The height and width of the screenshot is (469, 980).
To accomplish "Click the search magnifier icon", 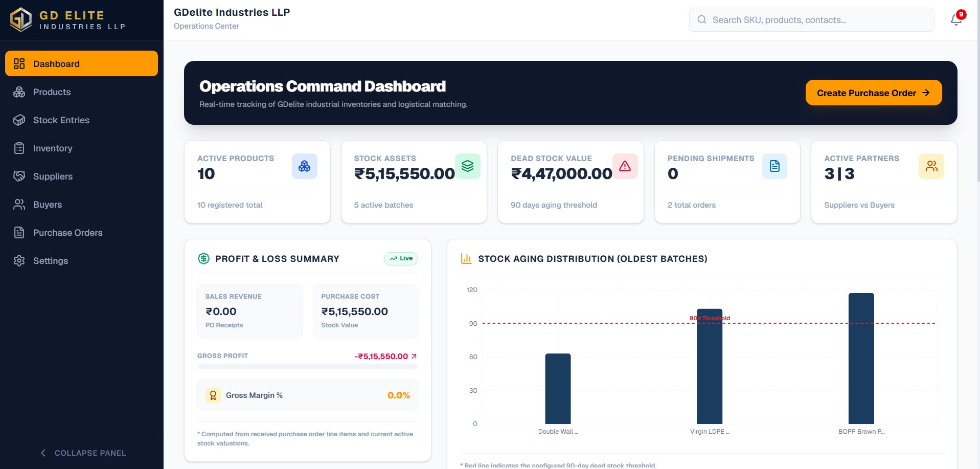I will (x=702, y=19).
